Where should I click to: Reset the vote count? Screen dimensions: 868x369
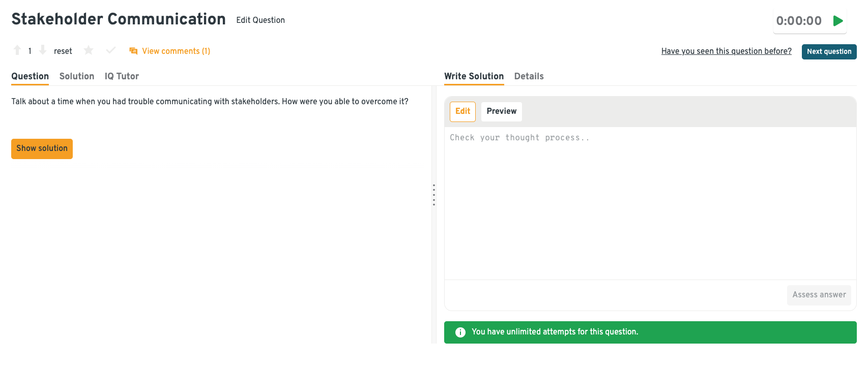coord(63,51)
